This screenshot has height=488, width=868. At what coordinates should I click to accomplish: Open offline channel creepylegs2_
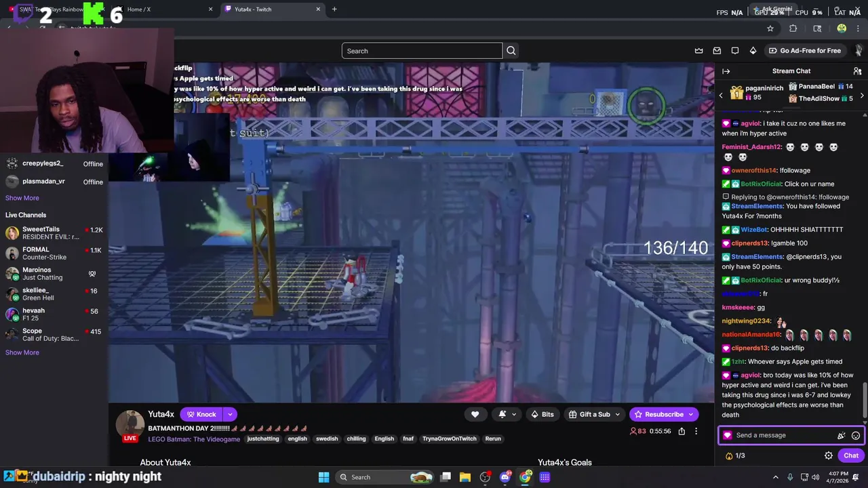54,163
